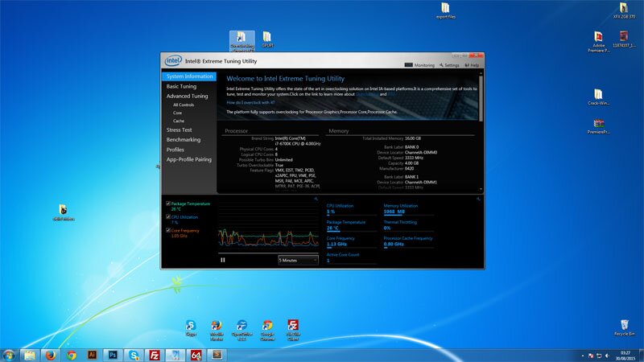Select Core under Advanced Tuning
This screenshot has height=362, width=644.
(x=177, y=113)
